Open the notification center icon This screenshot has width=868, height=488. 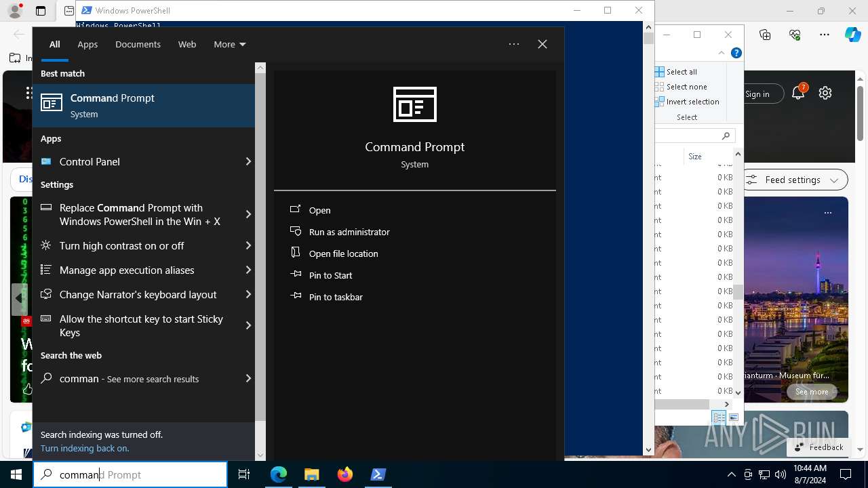coord(846,474)
